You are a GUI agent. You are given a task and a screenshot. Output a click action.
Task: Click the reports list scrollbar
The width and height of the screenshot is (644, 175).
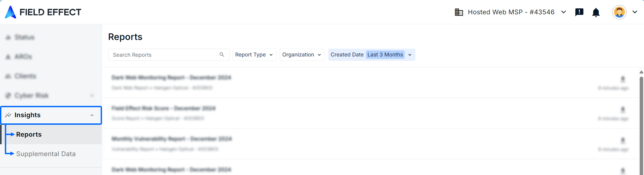[641, 126]
